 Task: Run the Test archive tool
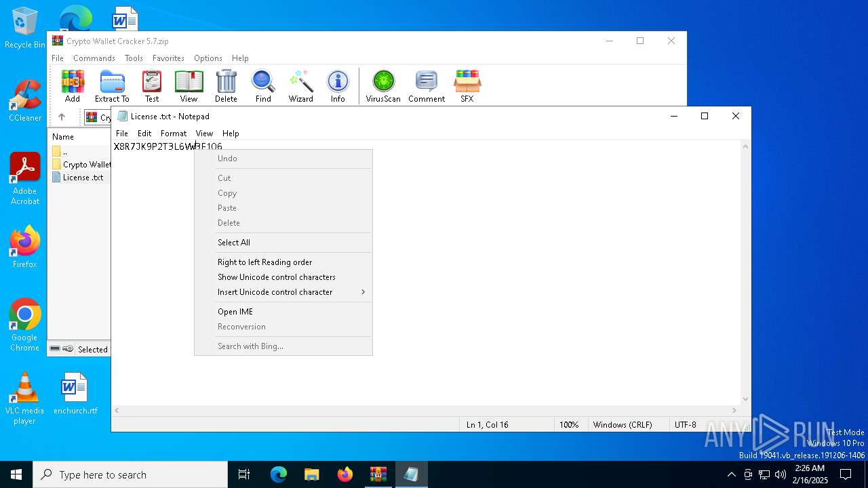coord(152,86)
